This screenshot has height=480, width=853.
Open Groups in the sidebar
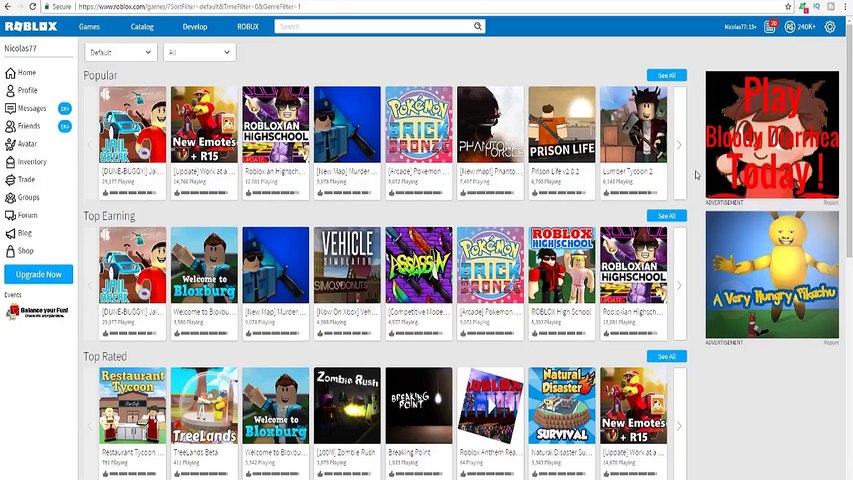22,198
